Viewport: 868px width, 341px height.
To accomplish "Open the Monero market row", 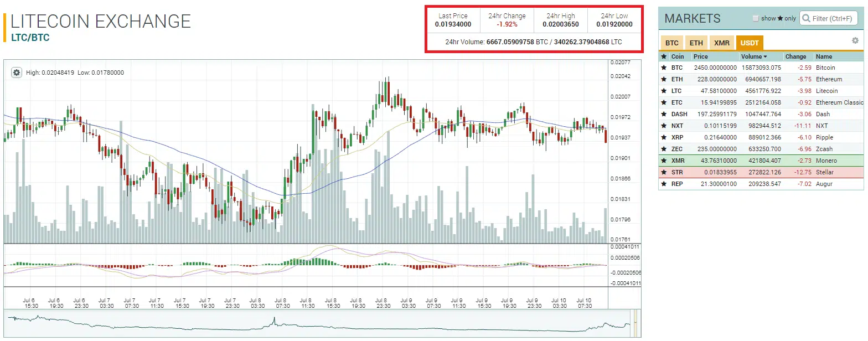I will pos(761,161).
